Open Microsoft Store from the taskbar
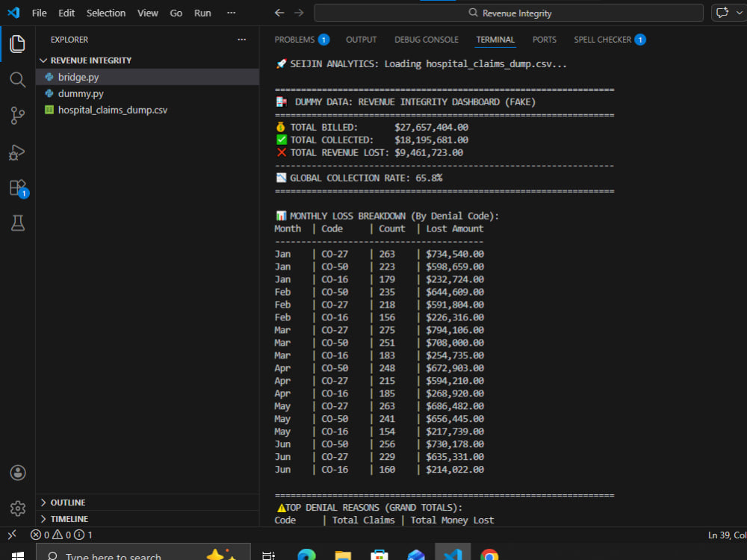This screenshot has width=747, height=560. [x=379, y=555]
